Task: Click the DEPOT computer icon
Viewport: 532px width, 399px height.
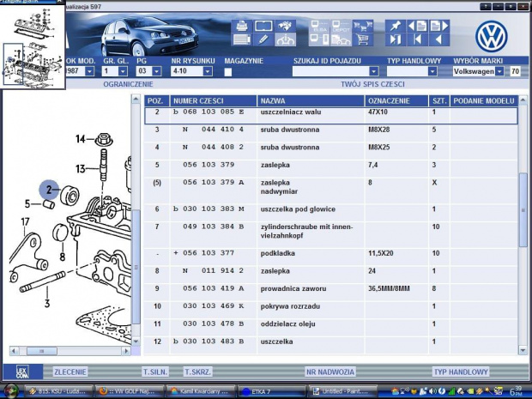Action: click(341, 26)
